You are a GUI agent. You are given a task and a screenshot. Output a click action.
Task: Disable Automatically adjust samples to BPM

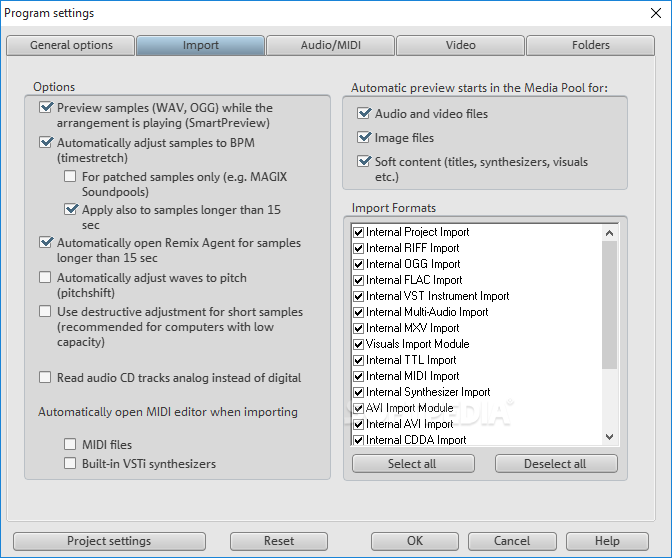45,142
